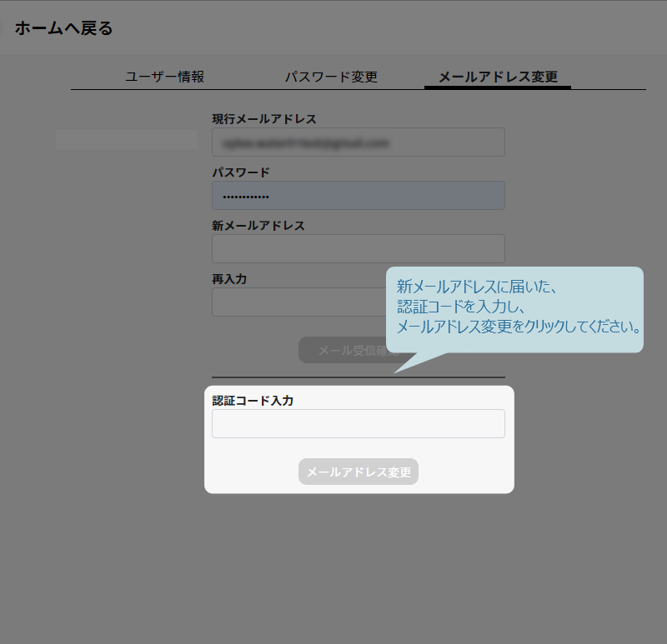Click the パスワード label text
The image size is (667, 644).
(x=241, y=172)
